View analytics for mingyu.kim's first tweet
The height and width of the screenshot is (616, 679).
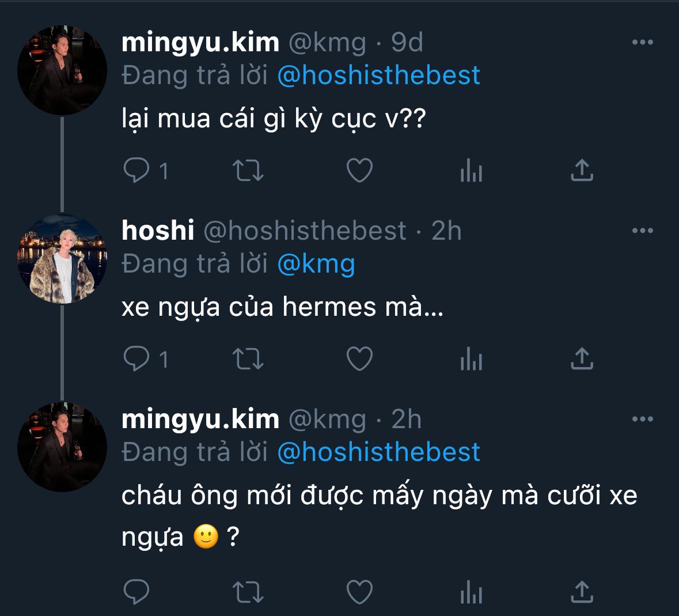[x=471, y=171]
